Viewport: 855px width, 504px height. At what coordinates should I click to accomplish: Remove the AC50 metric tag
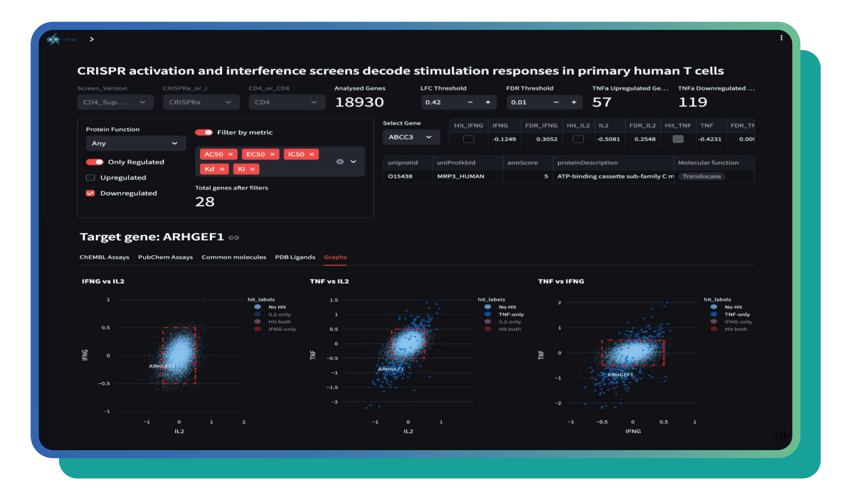[x=230, y=154]
